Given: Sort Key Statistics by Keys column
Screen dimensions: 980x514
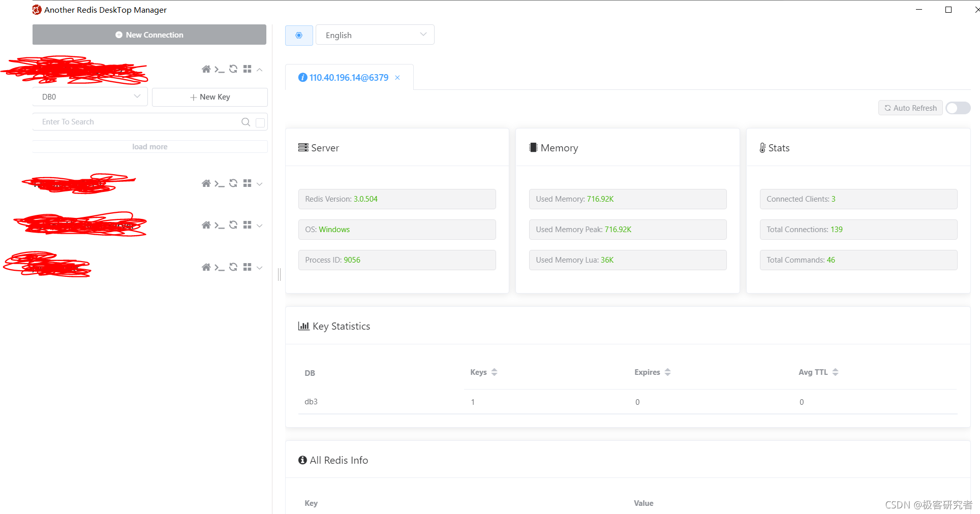Looking at the screenshot, I should tap(494, 372).
